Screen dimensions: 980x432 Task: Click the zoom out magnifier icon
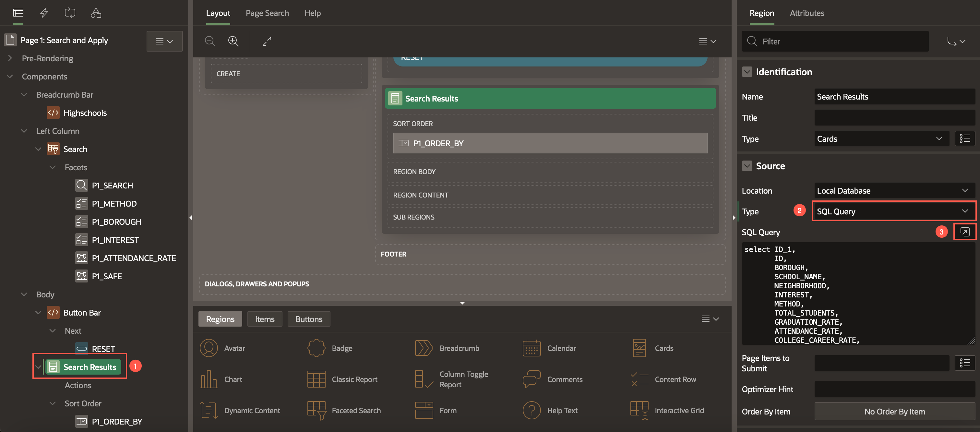[x=210, y=41]
